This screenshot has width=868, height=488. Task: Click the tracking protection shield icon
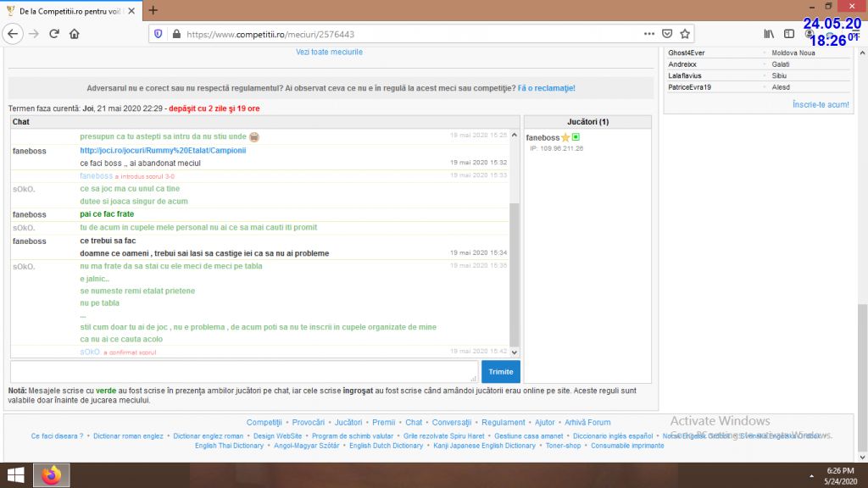[158, 34]
